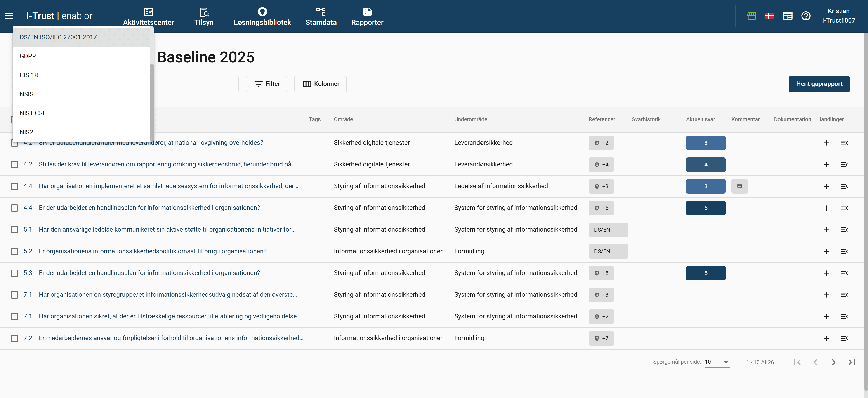Switch language via Danish flag icon

click(x=770, y=16)
